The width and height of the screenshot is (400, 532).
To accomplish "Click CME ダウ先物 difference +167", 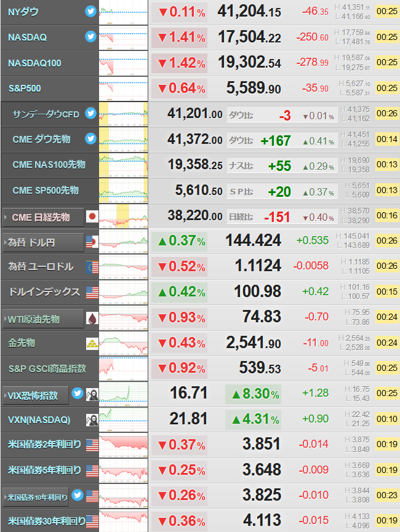I will point(276,141).
